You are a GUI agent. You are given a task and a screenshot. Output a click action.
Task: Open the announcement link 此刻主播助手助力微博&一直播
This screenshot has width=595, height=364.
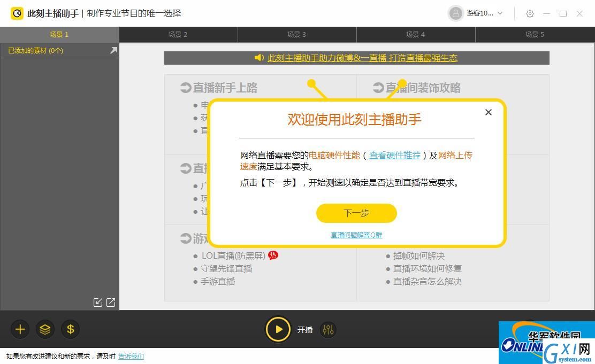(362, 58)
